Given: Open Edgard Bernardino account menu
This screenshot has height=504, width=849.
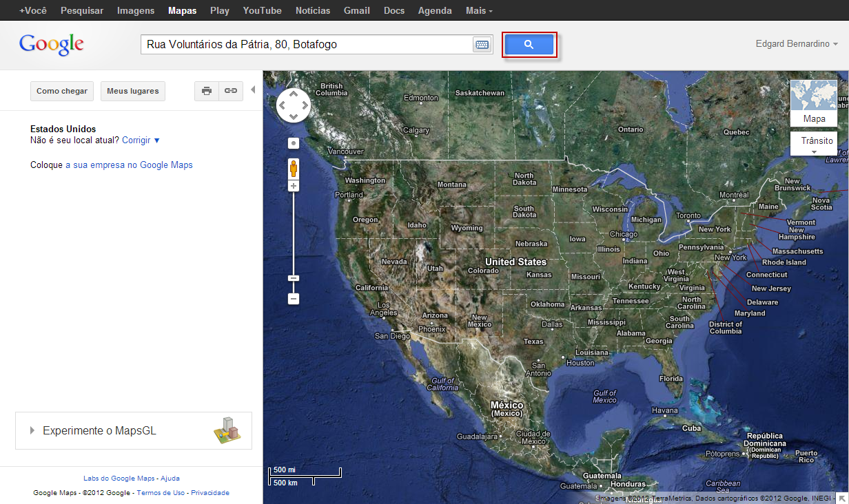Looking at the screenshot, I should click(x=797, y=44).
